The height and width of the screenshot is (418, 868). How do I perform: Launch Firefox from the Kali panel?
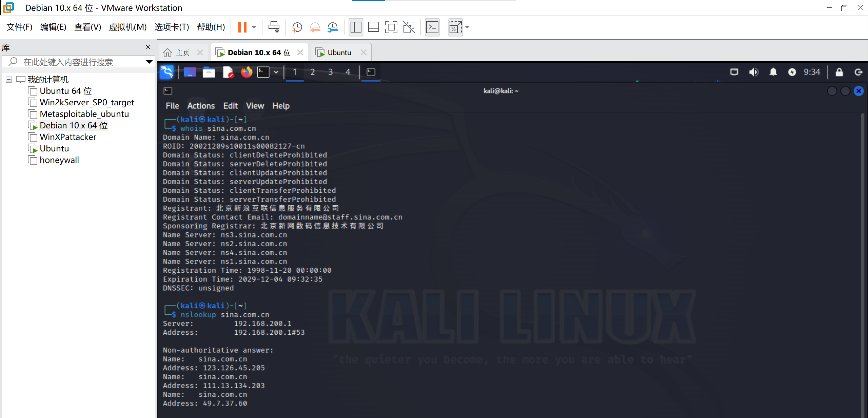246,72
